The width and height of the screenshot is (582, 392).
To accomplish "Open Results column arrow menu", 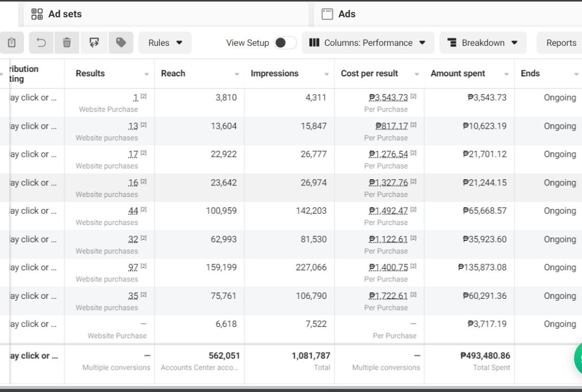I will coord(147,74).
